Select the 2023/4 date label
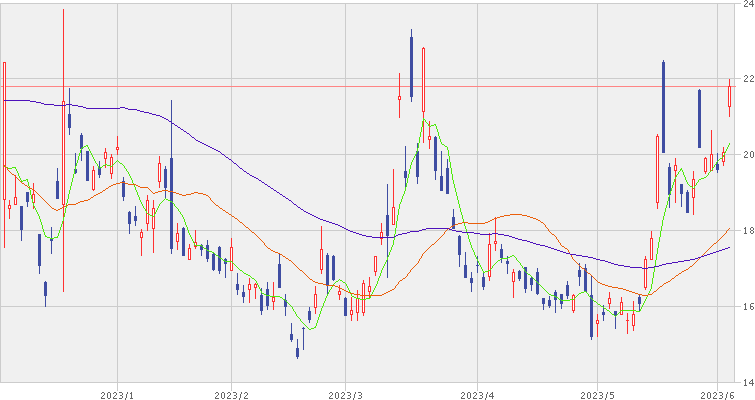Viewport: 755px width, 400px height. coord(477,395)
